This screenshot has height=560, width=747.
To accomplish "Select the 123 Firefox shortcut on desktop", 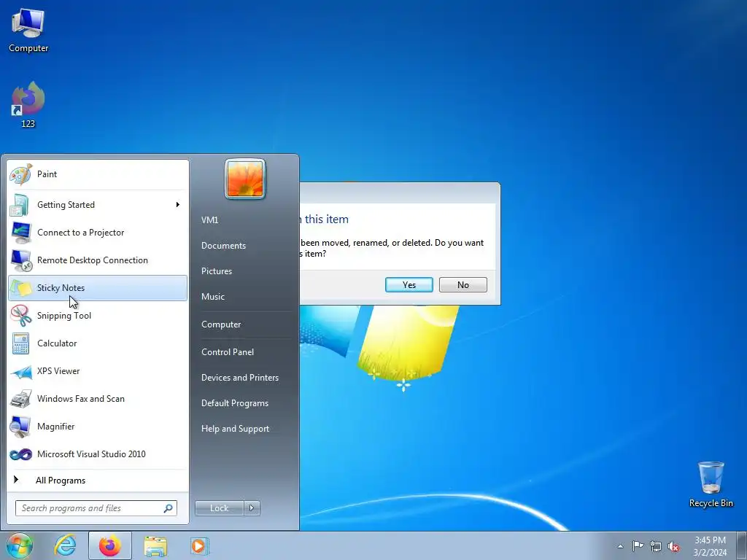I will tap(28, 105).
